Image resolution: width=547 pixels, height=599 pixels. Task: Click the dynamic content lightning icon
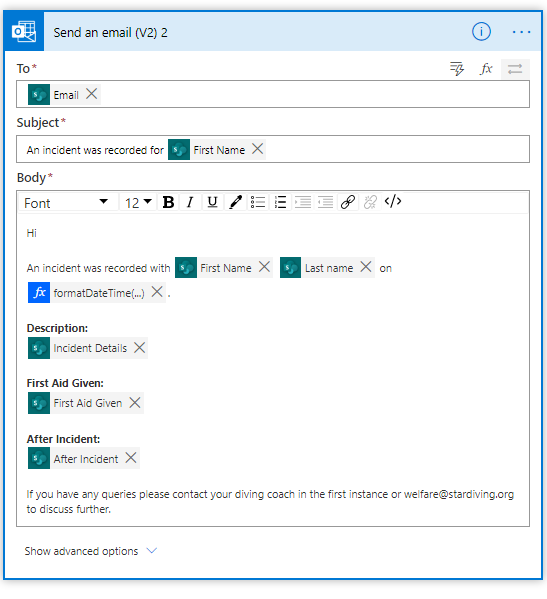pyautogui.click(x=457, y=69)
